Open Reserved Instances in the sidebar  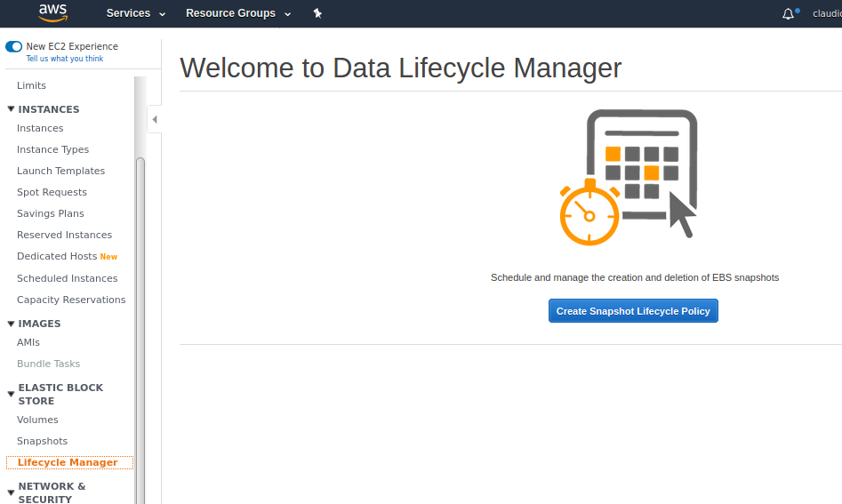point(64,235)
